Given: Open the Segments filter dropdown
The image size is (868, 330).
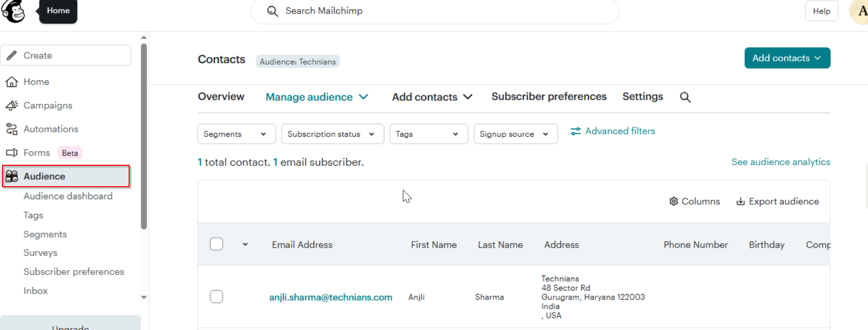Looking at the screenshot, I should coord(237,134).
